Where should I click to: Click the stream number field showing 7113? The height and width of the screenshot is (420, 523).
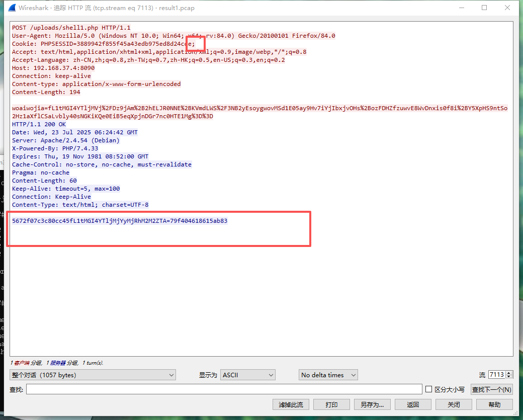coord(496,375)
